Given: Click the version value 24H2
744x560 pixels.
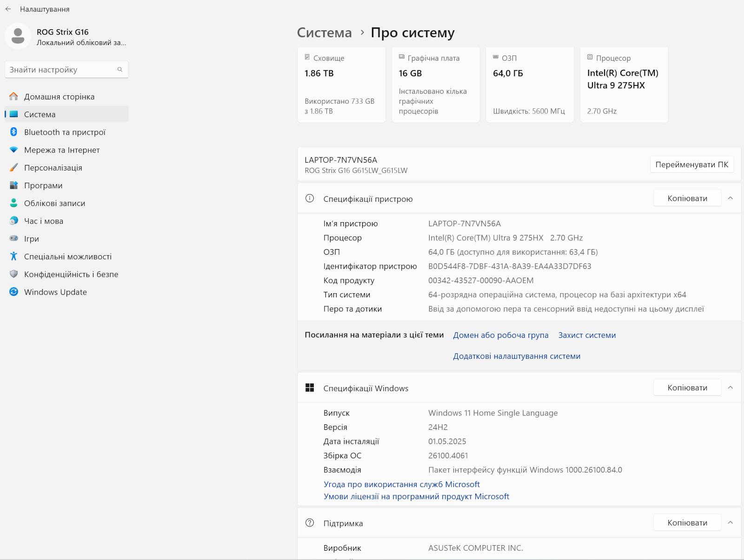Looking at the screenshot, I should coord(438,427).
